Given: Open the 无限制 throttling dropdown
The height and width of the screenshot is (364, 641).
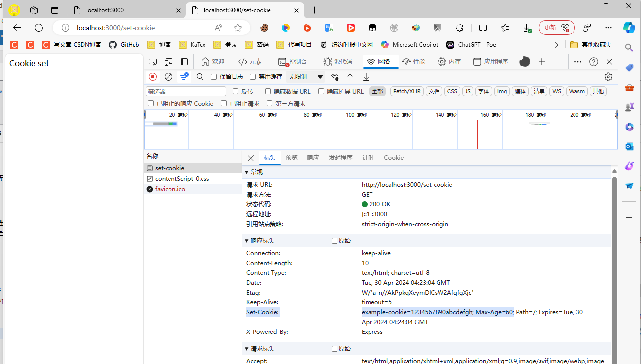Looking at the screenshot, I should click(x=306, y=77).
